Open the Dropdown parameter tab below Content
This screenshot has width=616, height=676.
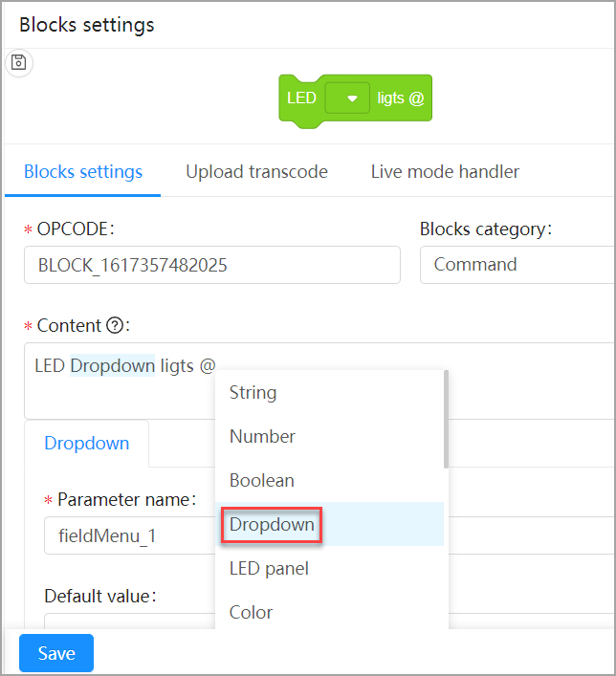click(x=86, y=444)
